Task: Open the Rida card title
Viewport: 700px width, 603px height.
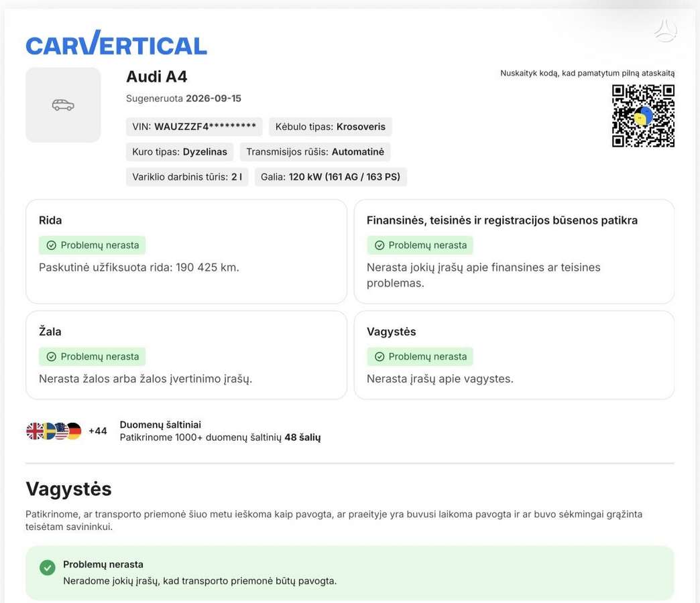Action: tap(50, 220)
